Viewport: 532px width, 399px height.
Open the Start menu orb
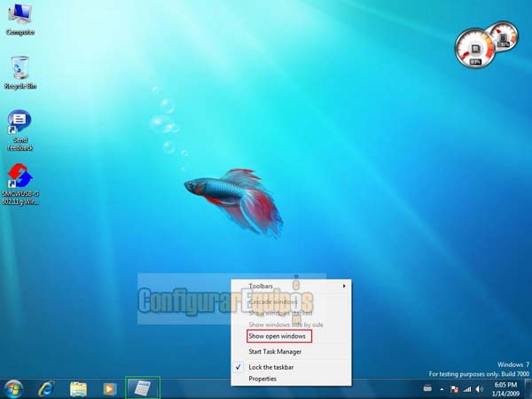pyautogui.click(x=13, y=389)
